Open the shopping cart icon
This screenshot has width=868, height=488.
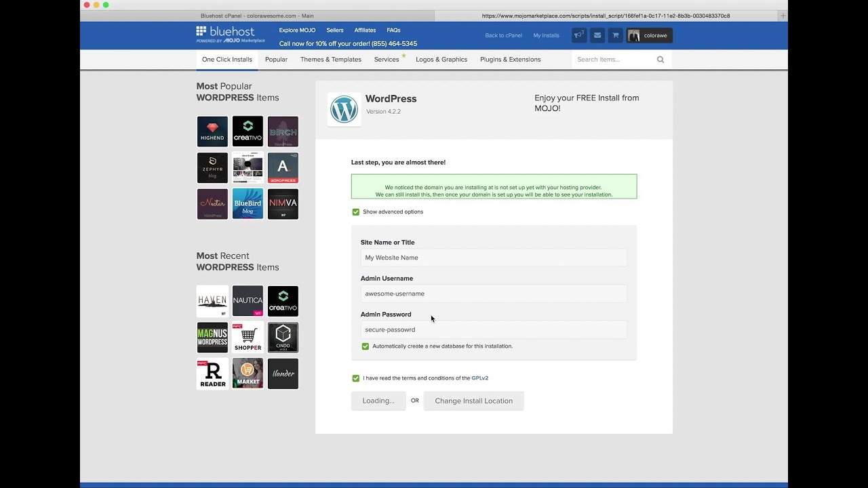(x=616, y=35)
